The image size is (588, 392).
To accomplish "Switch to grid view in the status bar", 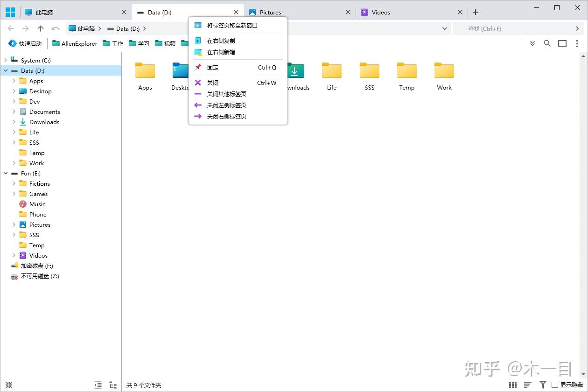I will click(512, 385).
